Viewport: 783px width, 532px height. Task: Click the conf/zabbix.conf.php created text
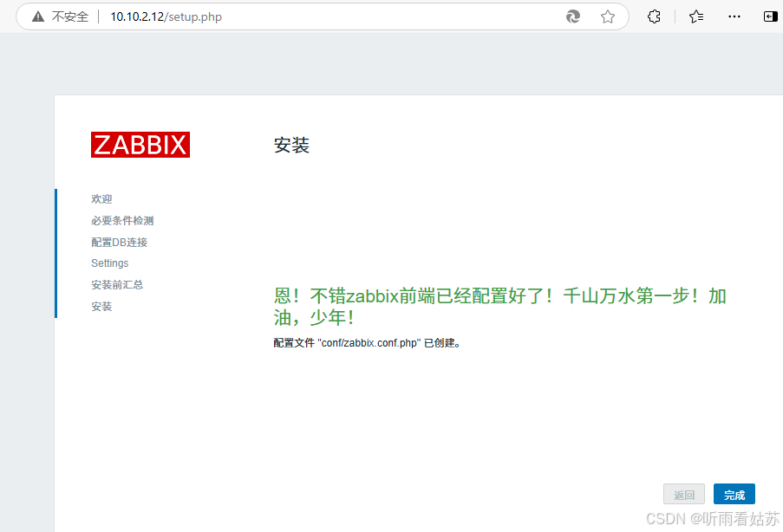(x=367, y=343)
